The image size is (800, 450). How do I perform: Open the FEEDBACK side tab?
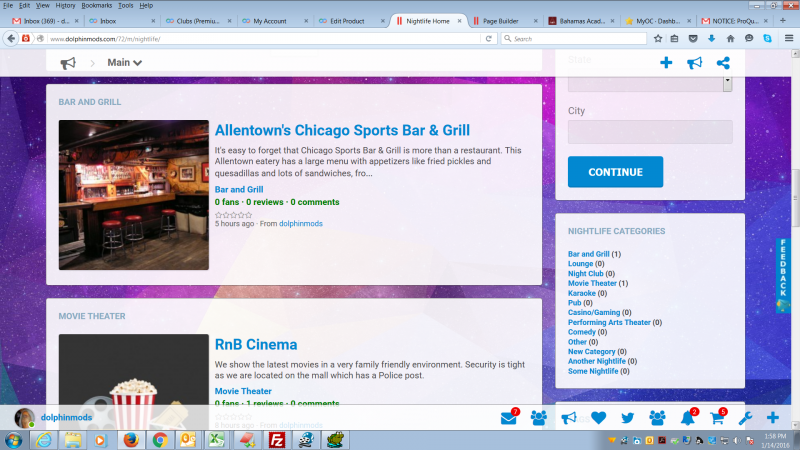(783, 276)
